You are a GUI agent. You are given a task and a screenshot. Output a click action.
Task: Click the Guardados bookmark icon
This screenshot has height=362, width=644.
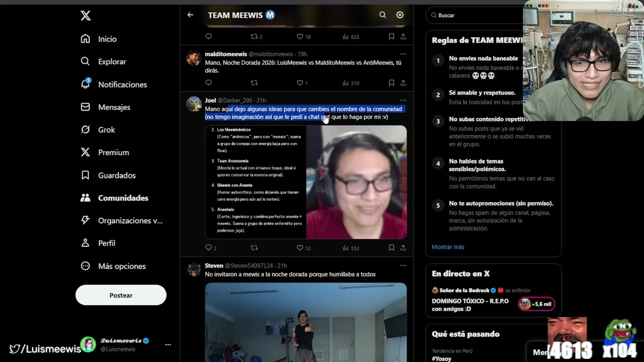click(x=86, y=175)
